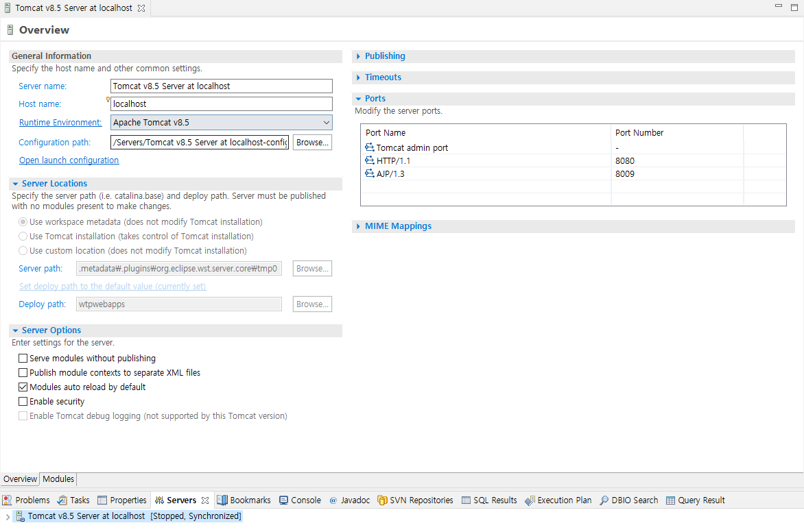Expand the Timeouts section

358,77
